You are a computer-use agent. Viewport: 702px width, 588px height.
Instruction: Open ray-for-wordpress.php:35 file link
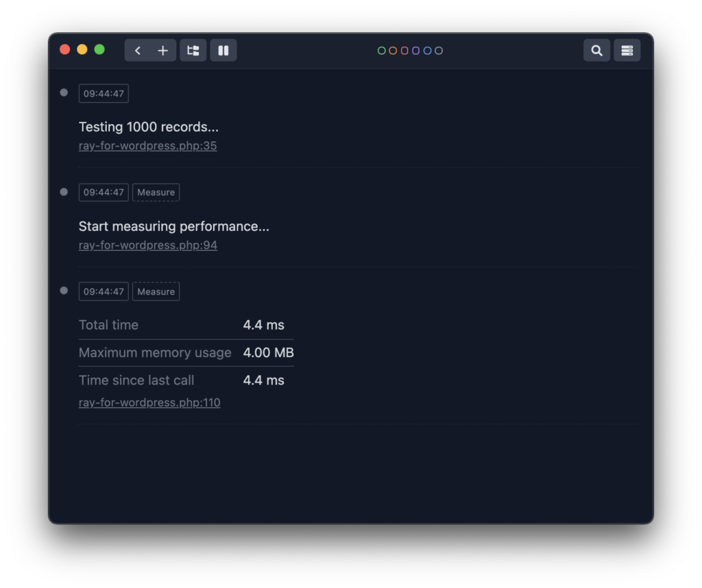148,146
